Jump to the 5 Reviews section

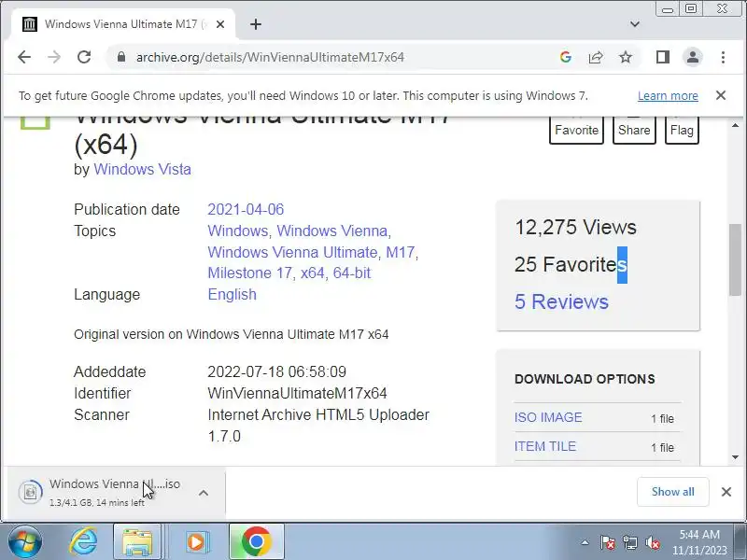click(561, 301)
